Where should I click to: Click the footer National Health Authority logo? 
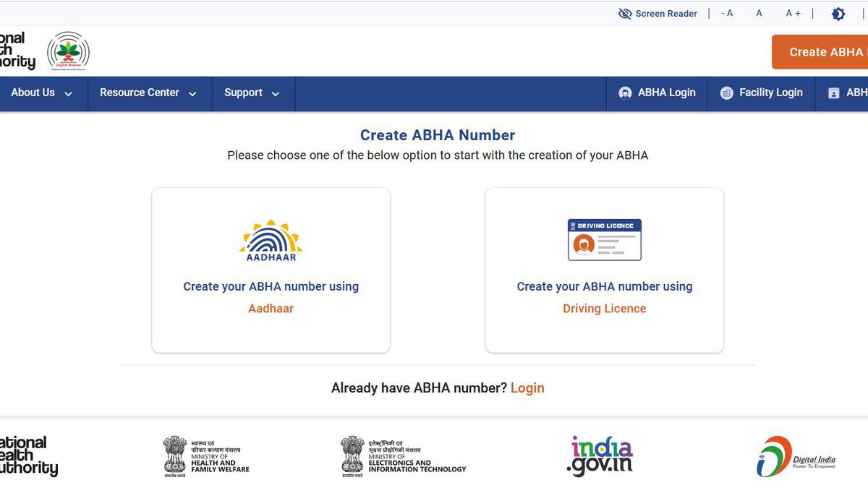click(x=29, y=455)
